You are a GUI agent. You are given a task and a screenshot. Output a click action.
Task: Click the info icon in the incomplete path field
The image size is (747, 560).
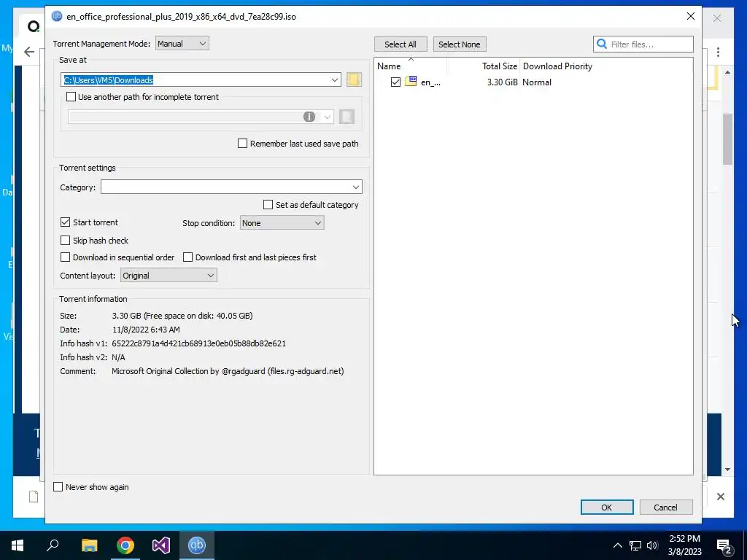(x=309, y=117)
